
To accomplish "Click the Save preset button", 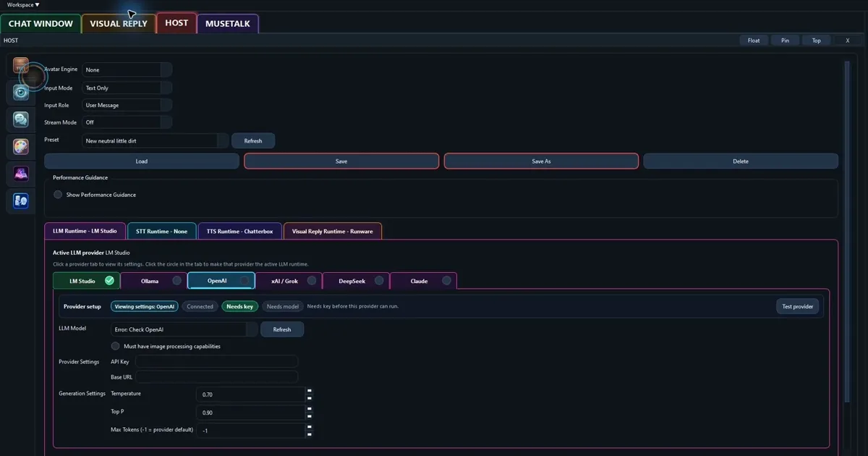I will [x=341, y=161].
